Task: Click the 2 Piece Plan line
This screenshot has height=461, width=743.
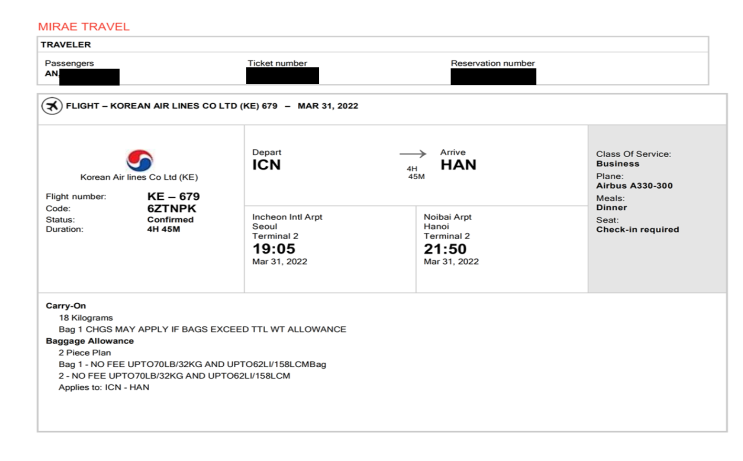Action: [85, 353]
